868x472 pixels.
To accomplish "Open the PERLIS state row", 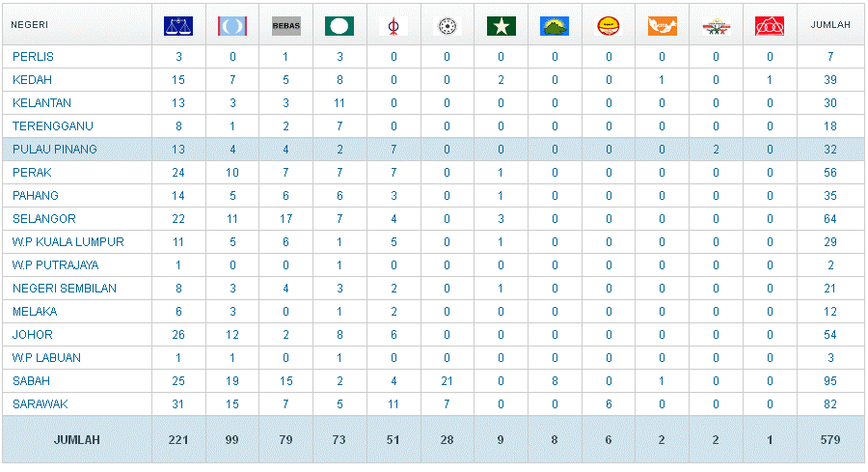I will [33, 57].
